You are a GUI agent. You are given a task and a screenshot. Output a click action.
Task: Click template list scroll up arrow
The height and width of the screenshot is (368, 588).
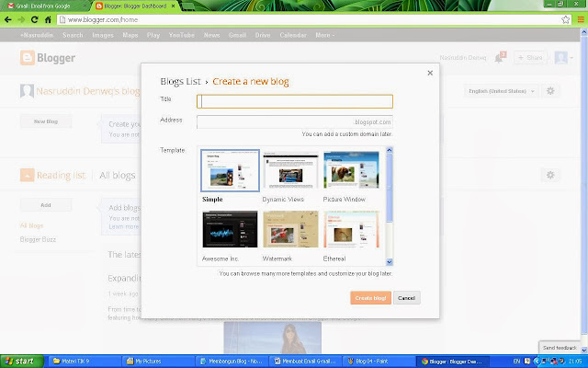pyautogui.click(x=390, y=150)
